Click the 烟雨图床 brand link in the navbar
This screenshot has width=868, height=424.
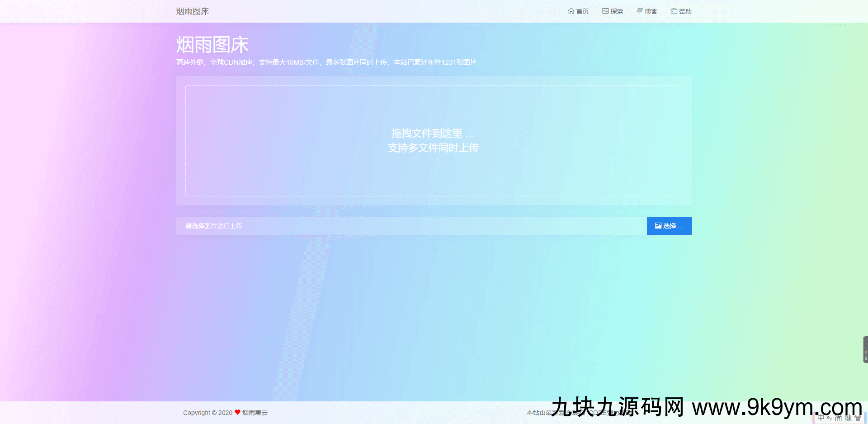[193, 11]
